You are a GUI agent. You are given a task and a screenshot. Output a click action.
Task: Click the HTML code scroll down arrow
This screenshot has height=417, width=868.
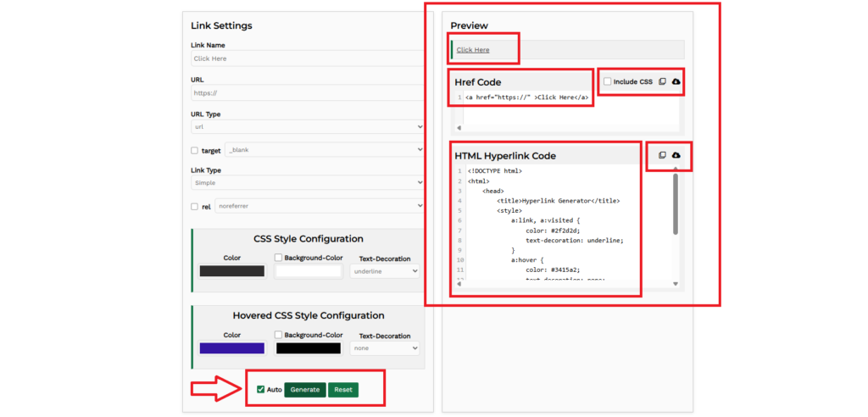(676, 284)
